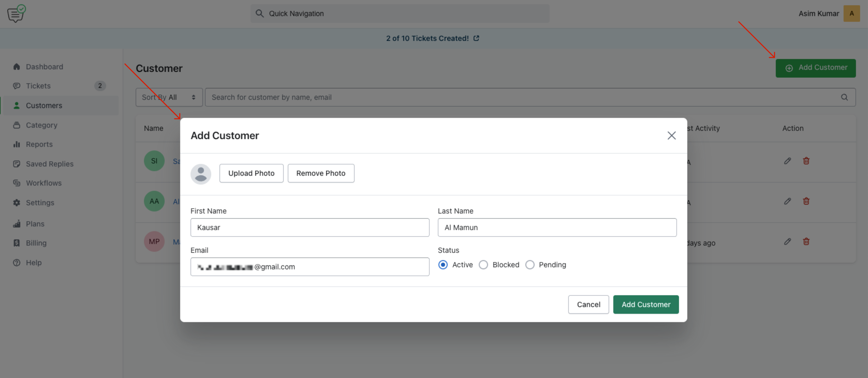
Task: Expand the Sort By All dropdown
Action: click(x=169, y=97)
